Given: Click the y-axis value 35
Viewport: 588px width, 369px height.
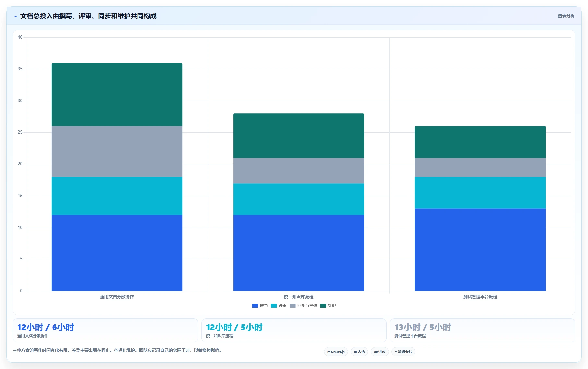Looking at the screenshot, I should [x=20, y=69].
